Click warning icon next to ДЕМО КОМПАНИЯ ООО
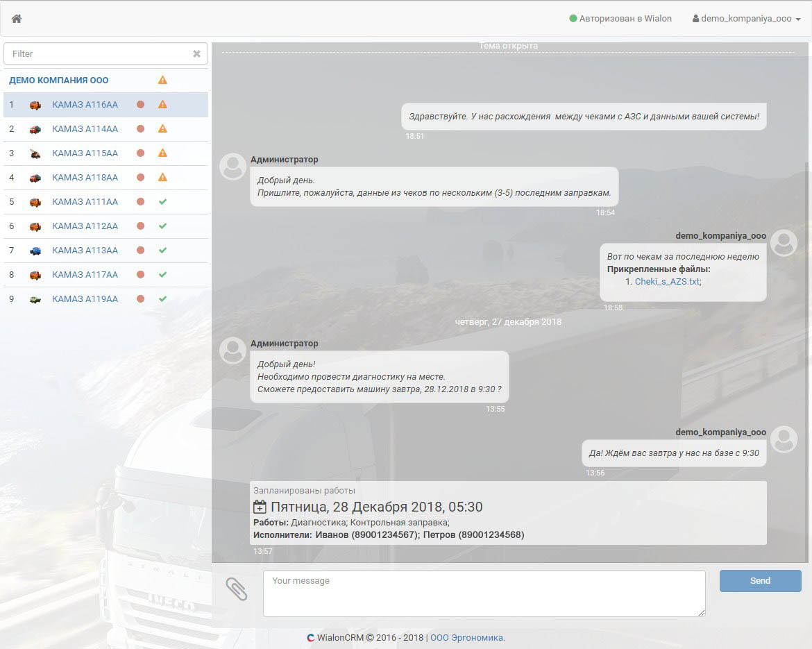 tap(162, 81)
